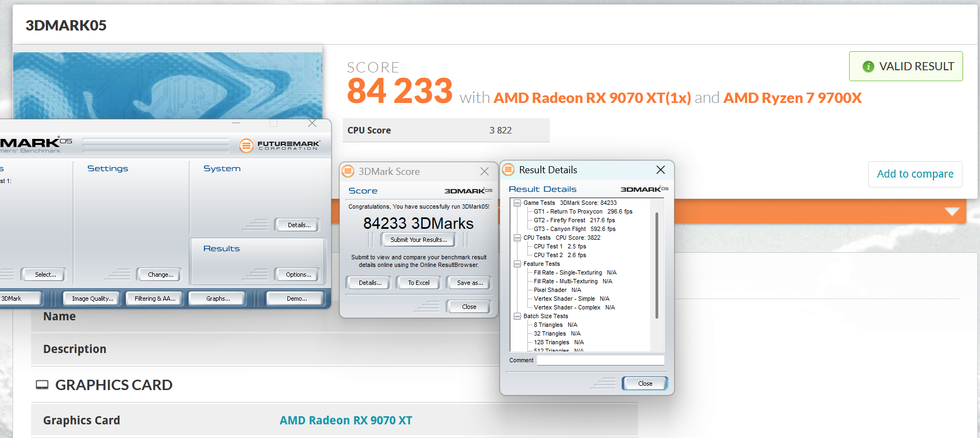Image resolution: width=980 pixels, height=438 pixels.
Task: Collapse the Feature Tests tree node
Action: [x=517, y=264]
